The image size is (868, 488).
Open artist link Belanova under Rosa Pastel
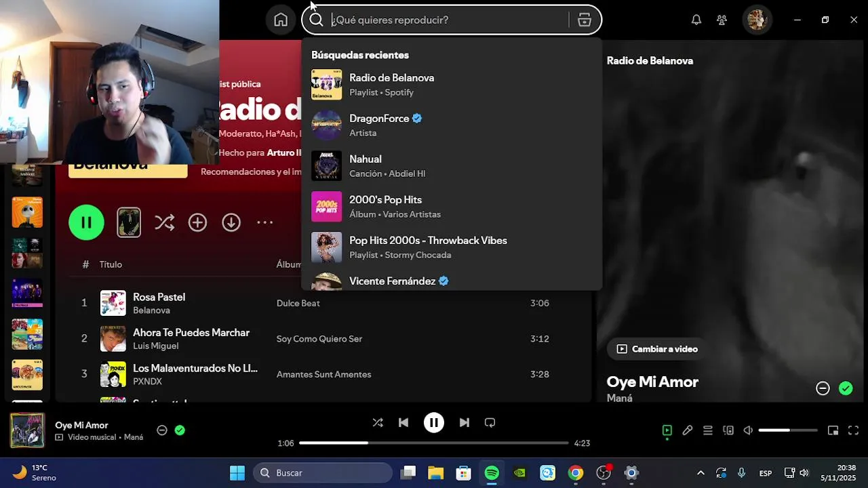[151, 310]
